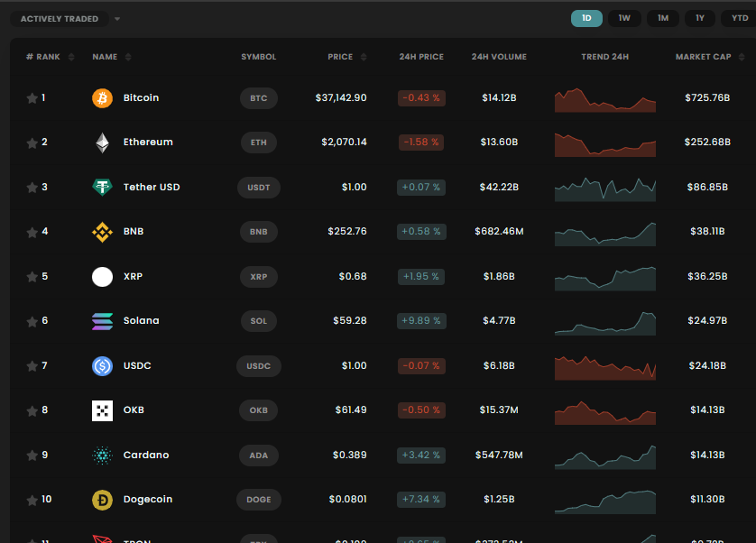Switch to the 1W timeframe tab
This screenshot has height=543, width=756.
coord(624,18)
